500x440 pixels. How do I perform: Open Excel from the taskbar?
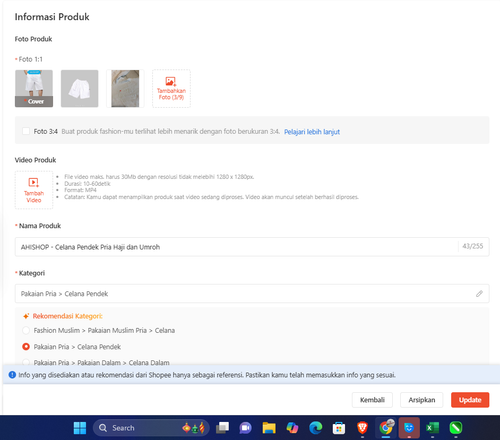click(x=432, y=428)
